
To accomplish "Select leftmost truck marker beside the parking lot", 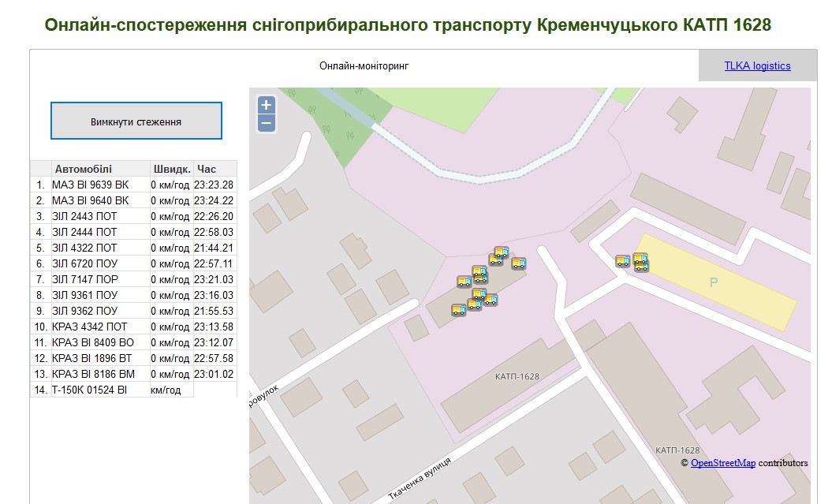I will click(x=622, y=261).
